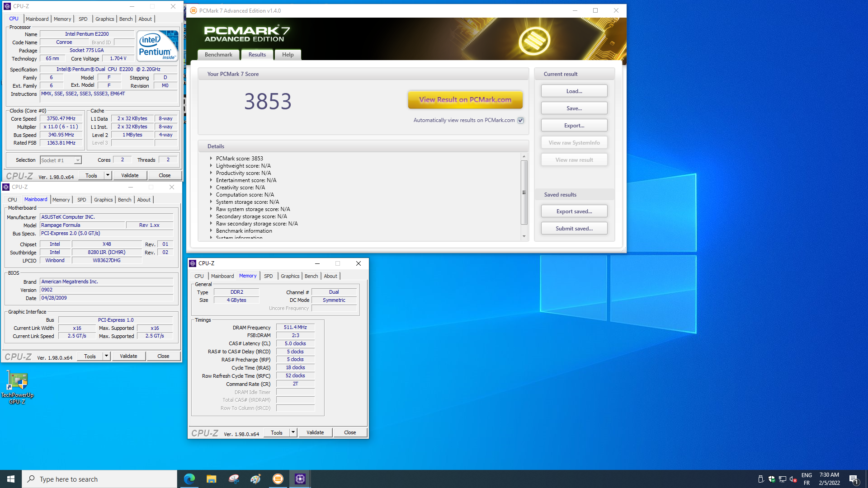
Task: Switch to CPU-Z taskbar icon
Action: [x=300, y=479]
